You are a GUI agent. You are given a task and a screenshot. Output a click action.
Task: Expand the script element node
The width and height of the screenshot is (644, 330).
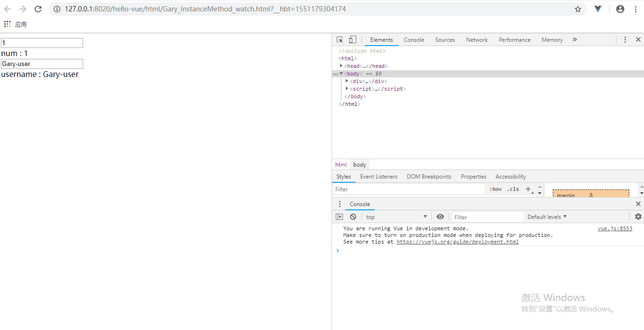click(347, 89)
